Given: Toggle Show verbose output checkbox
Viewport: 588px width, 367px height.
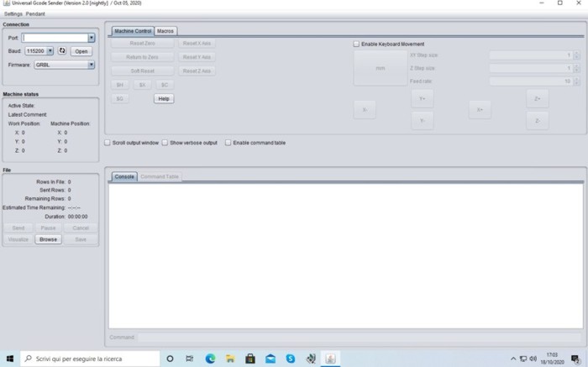Looking at the screenshot, I should click(165, 143).
